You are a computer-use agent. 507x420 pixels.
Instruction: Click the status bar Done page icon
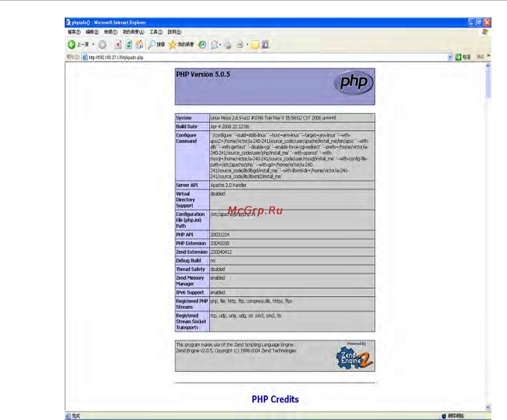68,416
